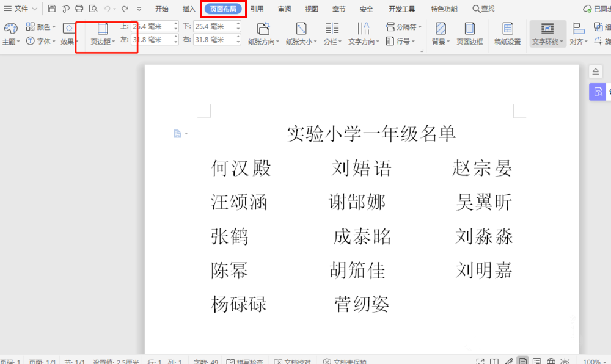The image size is (611, 364).
Task: Click the export-to-PDF icon beside Save
Action: 65,9
